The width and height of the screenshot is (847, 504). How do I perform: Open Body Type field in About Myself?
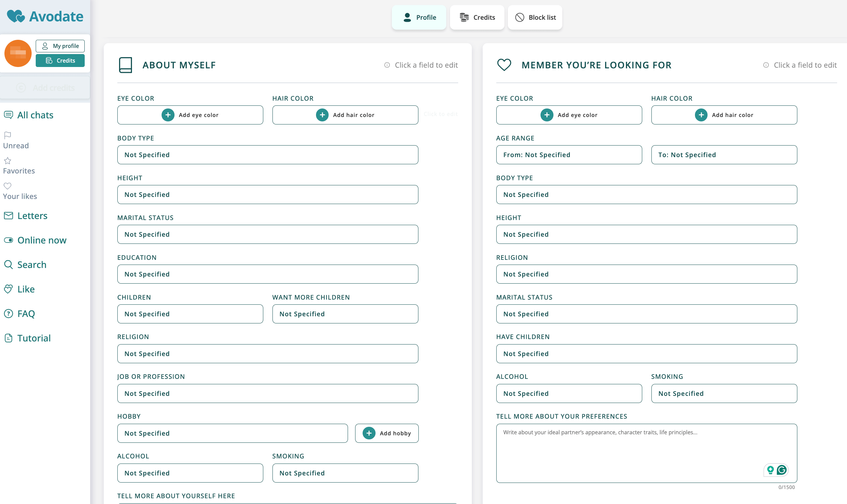pyautogui.click(x=268, y=155)
